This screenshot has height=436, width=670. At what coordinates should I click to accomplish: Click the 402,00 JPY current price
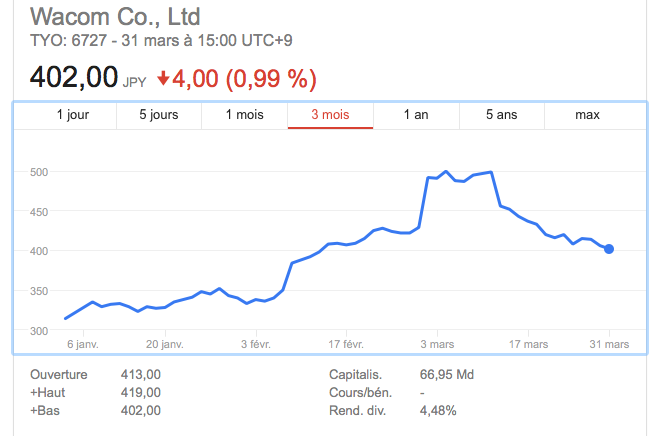coord(88,77)
